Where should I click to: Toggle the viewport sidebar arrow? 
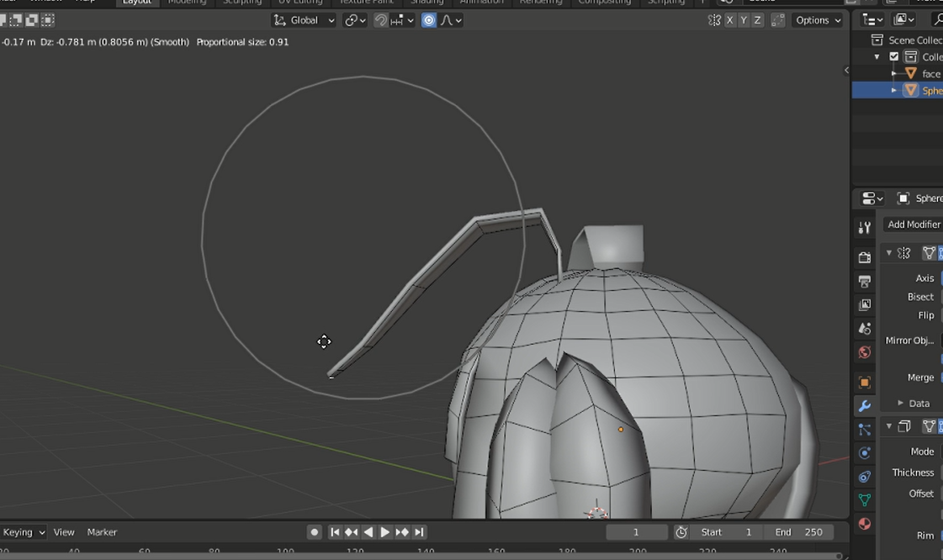846,71
